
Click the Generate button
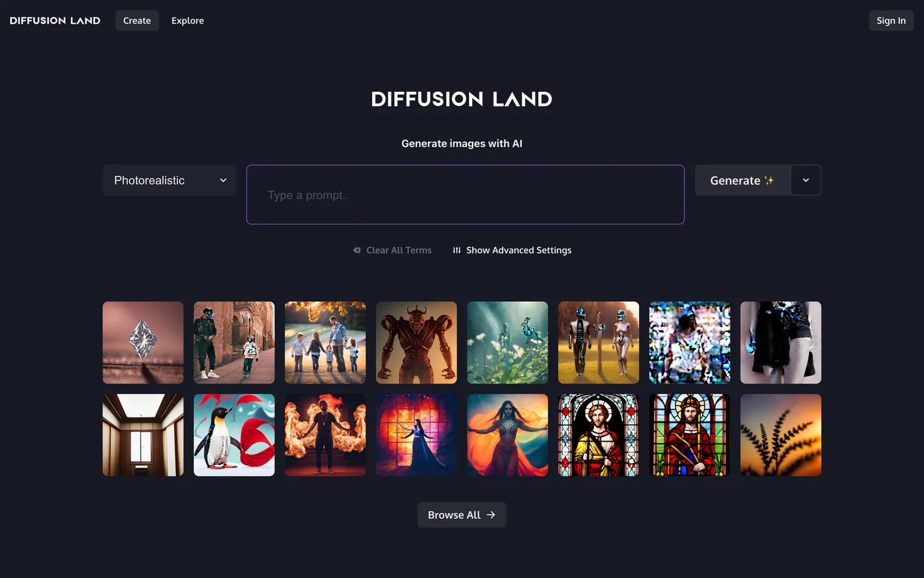[742, 180]
